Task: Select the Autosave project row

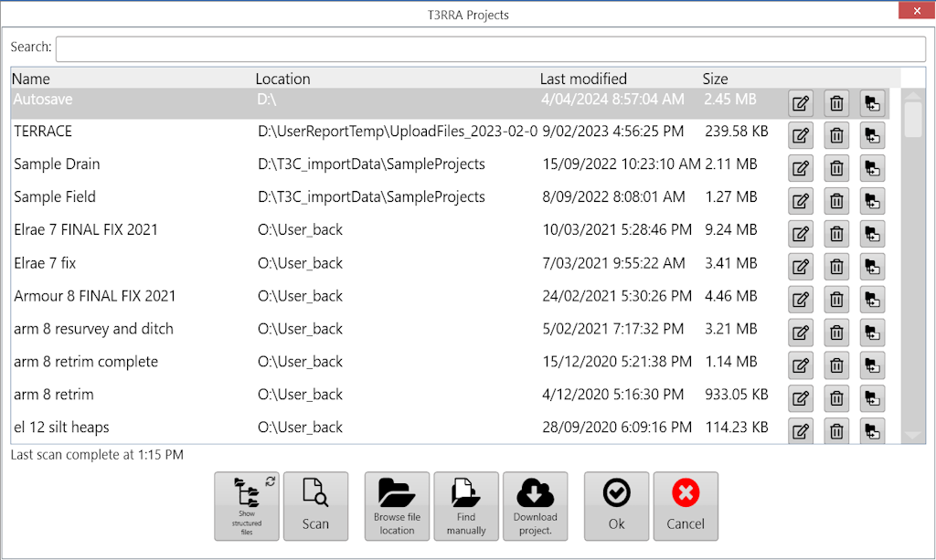Action: click(x=450, y=102)
